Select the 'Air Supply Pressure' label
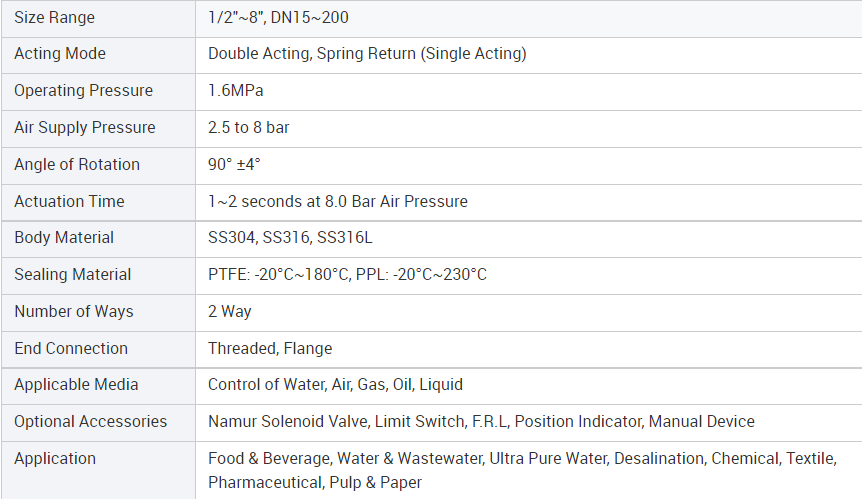Viewport: 862px width, 499px height. (x=85, y=127)
